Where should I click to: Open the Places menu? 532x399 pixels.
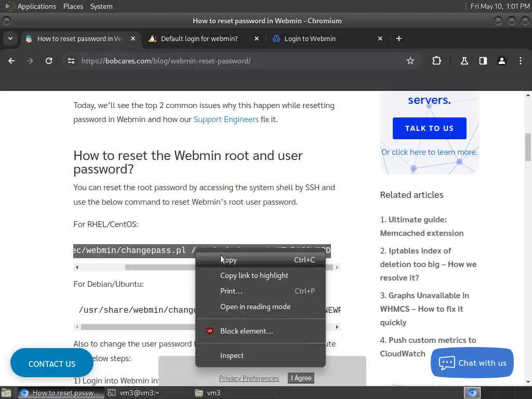(x=73, y=6)
